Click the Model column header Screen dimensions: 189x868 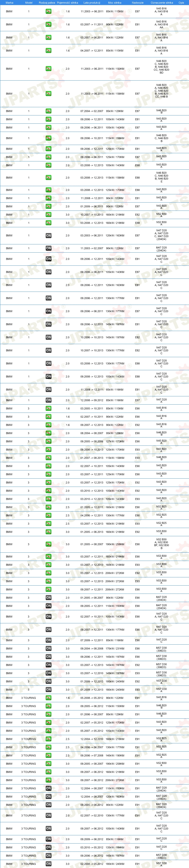click(x=29, y=3)
